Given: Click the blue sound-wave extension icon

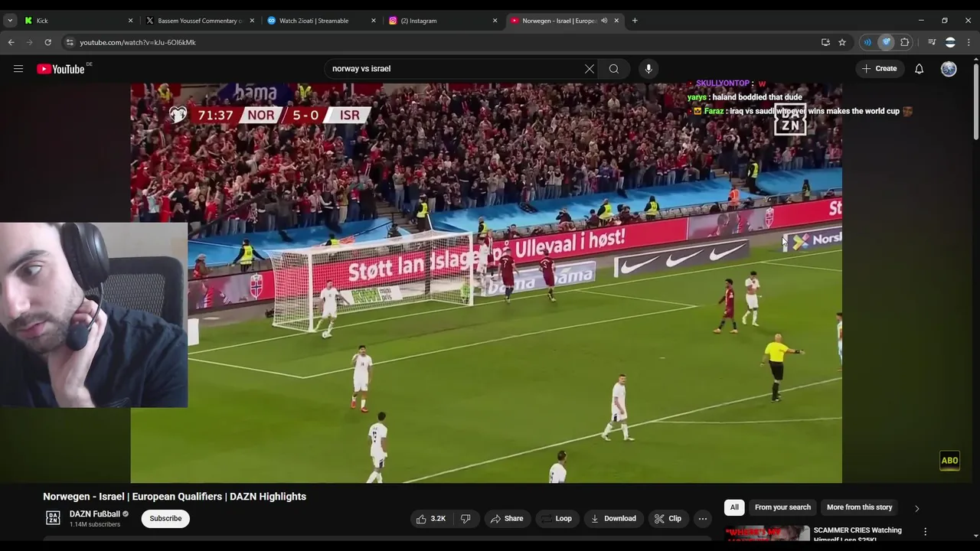Looking at the screenshot, I should pos(867,42).
